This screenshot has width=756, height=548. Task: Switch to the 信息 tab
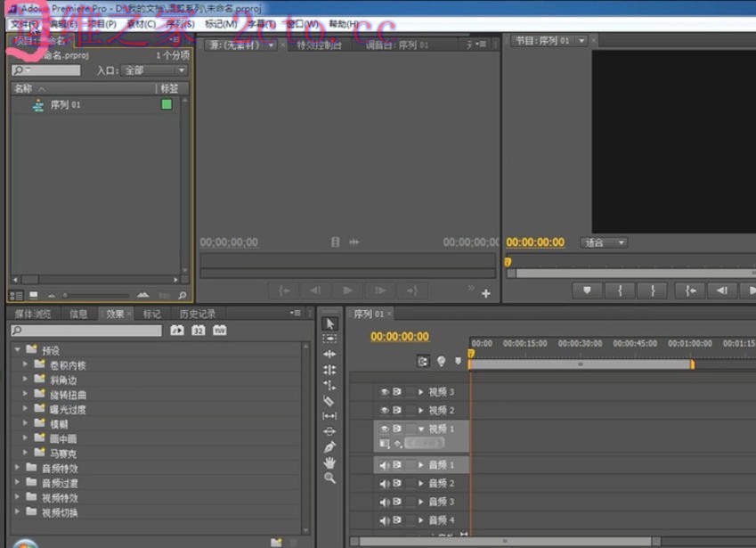[78, 314]
